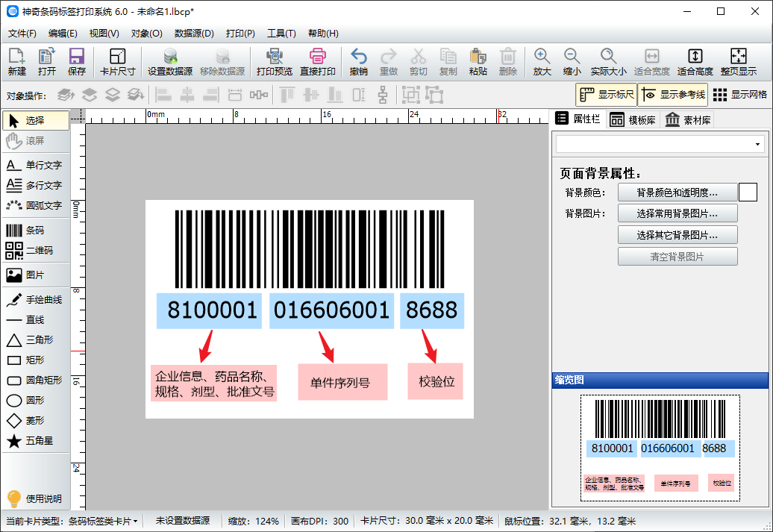
Task: Select the 圆弧文字 arc text tool
Action: tap(35, 206)
